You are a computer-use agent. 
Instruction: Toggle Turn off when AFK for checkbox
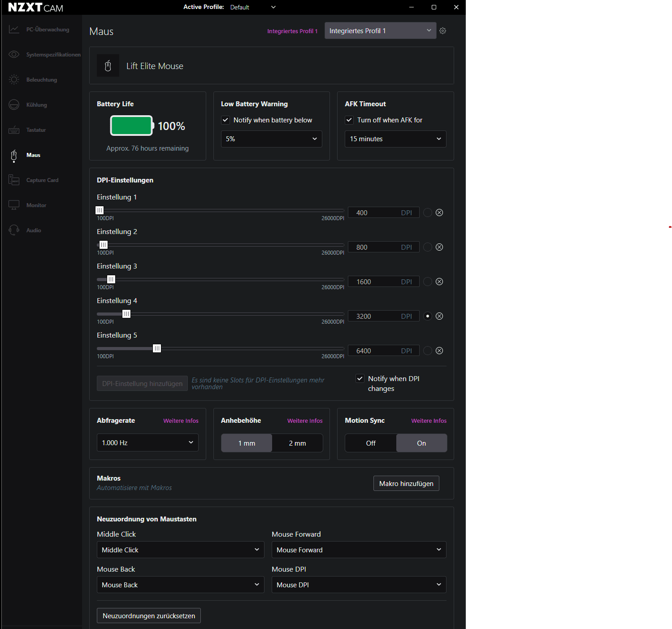[349, 120]
